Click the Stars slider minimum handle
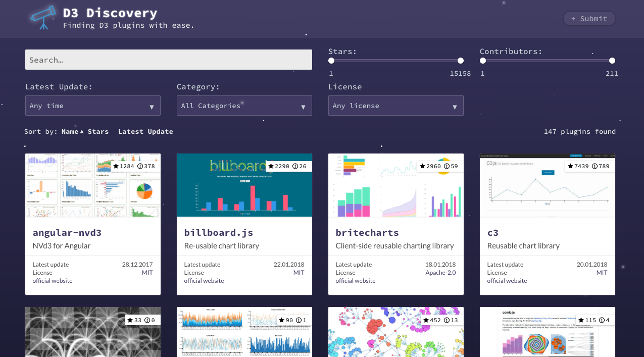Screen dimensions: 644x357 pos(331,61)
